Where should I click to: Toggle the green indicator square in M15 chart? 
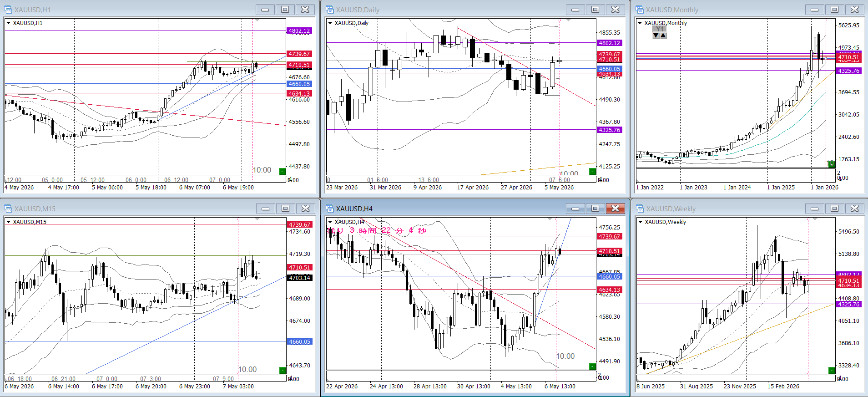pyautogui.click(x=282, y=370)
